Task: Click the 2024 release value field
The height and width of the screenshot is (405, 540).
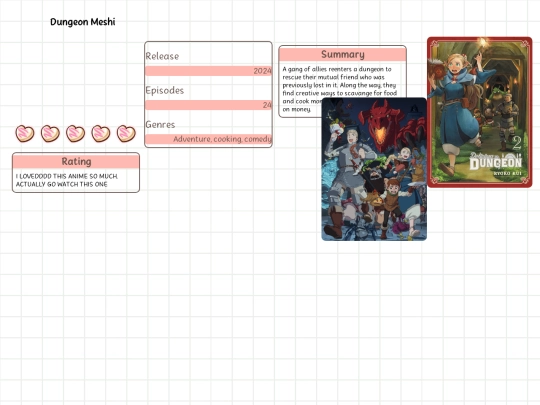Action: 208,71
